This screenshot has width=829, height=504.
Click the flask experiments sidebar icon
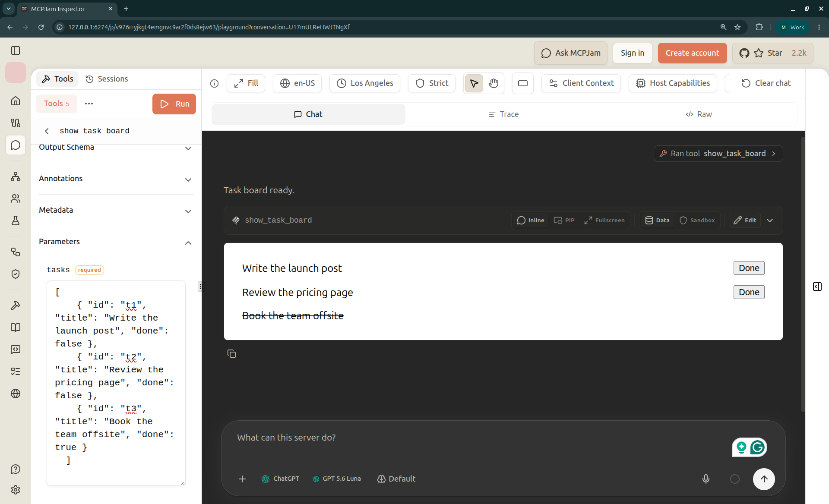tap(16, 220)
